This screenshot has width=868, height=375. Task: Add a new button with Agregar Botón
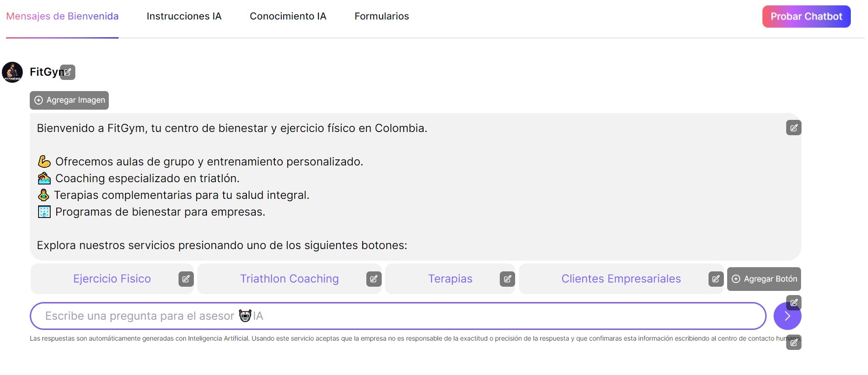click(x=764, y=279)
